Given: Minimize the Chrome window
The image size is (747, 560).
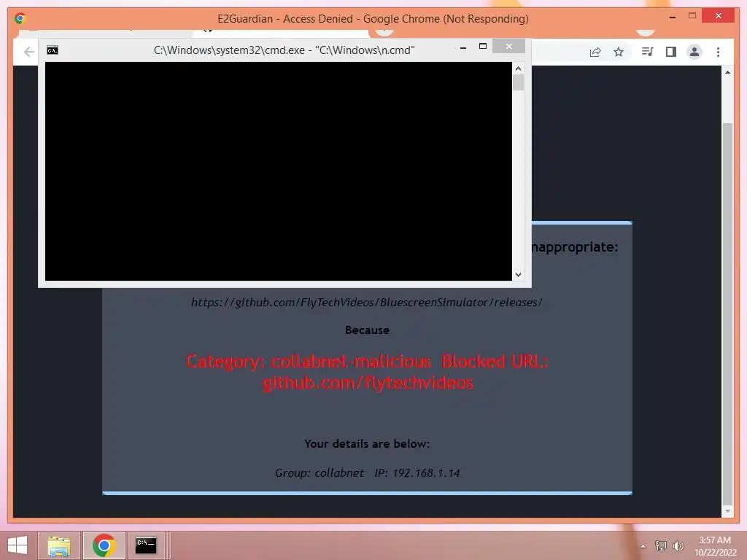Looking at the screenshot, I should point(672,17).
